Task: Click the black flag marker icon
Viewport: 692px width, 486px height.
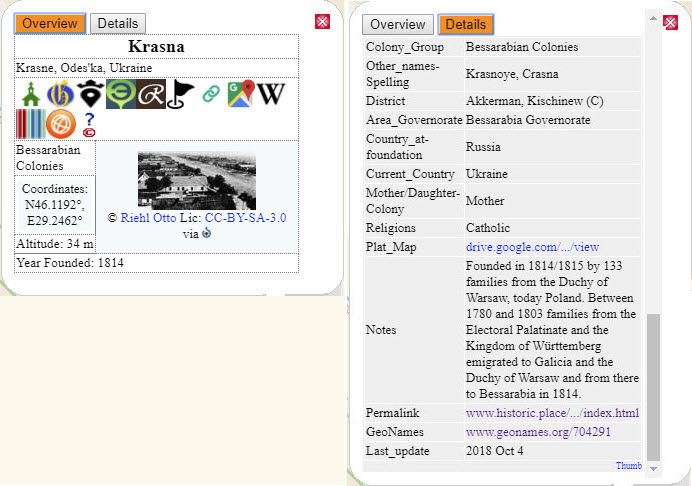Action: pyautogui.click(x=181, y=94)
